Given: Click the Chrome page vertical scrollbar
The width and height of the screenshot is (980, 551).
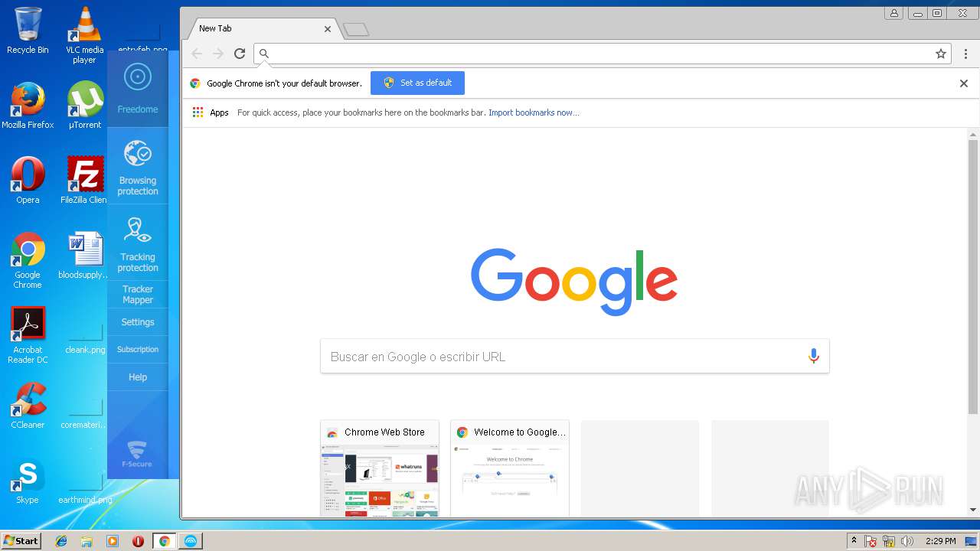Looking at the screenshot, I should (973, 277).
